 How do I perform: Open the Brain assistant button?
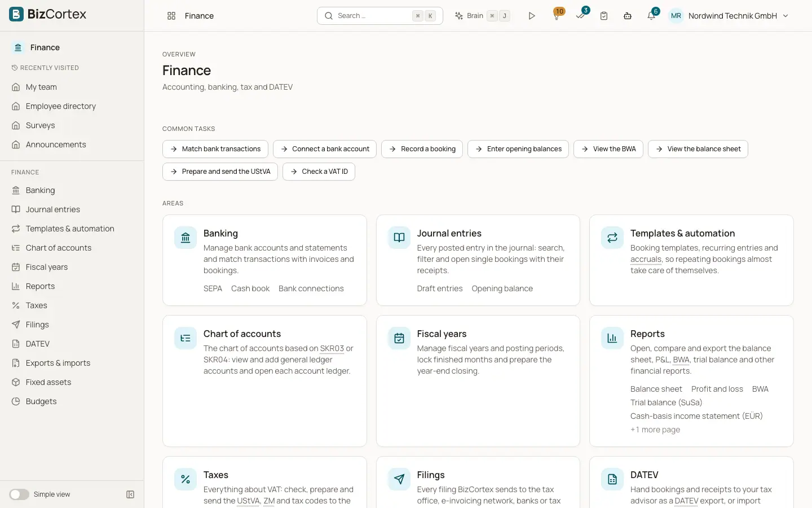(482, 16)
